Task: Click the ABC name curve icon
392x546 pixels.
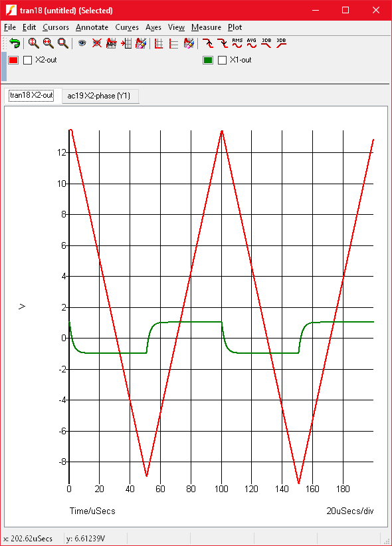Action: (112, 43)
